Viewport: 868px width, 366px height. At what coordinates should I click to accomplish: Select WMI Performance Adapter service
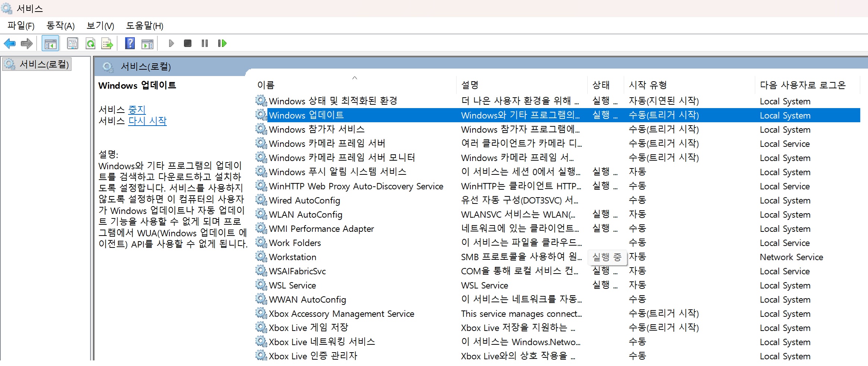click(x=557, y=228)
